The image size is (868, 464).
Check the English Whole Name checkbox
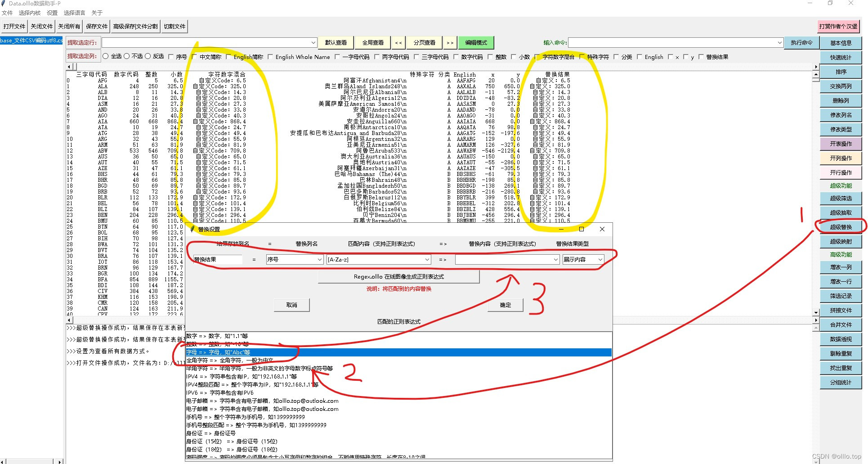[x=270, y=57]
